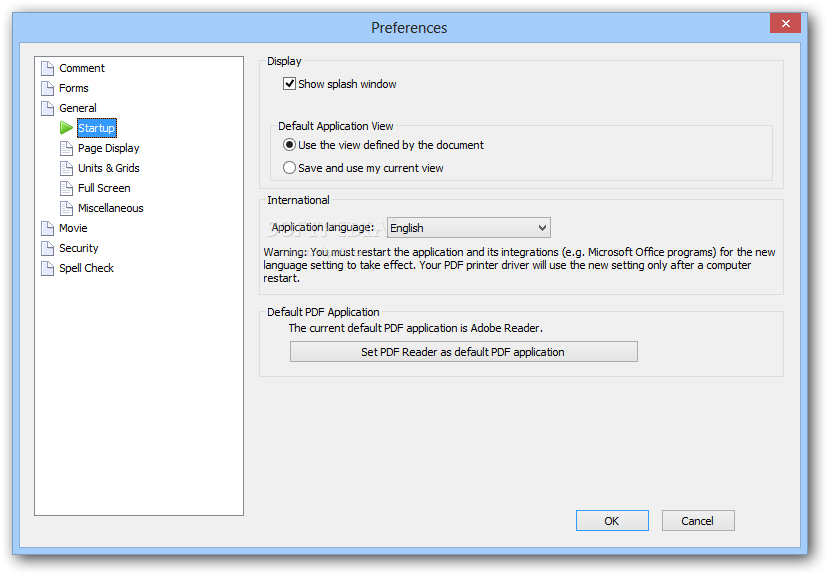Click the Cancel button

(698, 521)
